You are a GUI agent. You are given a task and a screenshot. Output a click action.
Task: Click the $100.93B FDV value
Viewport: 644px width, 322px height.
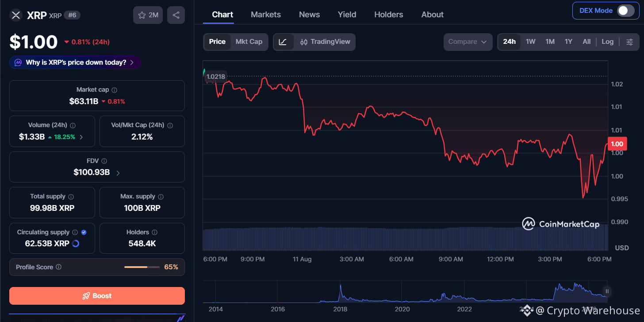[x=92, y=172]
